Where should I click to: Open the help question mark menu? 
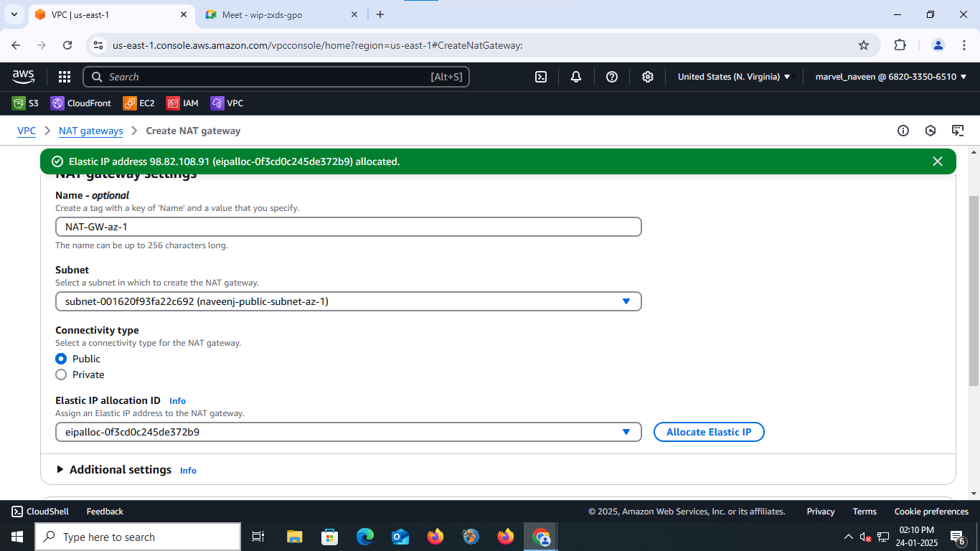(612, 77)
